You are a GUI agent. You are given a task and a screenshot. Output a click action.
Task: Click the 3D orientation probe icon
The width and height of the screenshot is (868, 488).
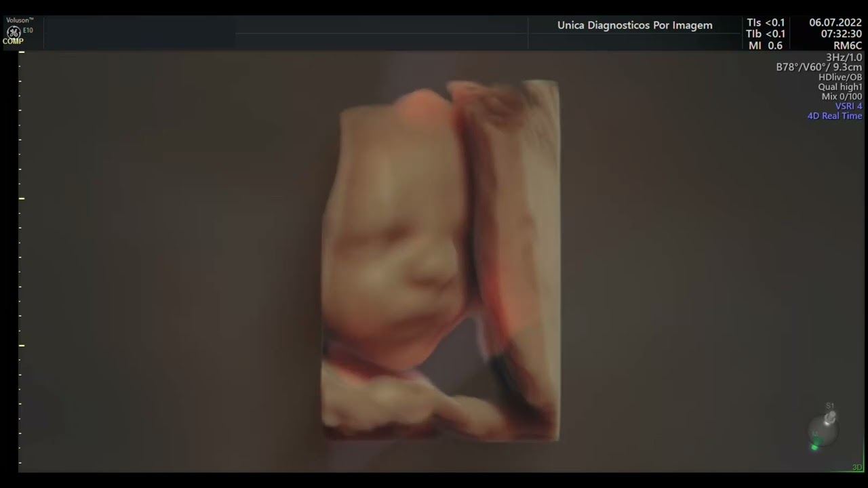(x=823, y=427)
